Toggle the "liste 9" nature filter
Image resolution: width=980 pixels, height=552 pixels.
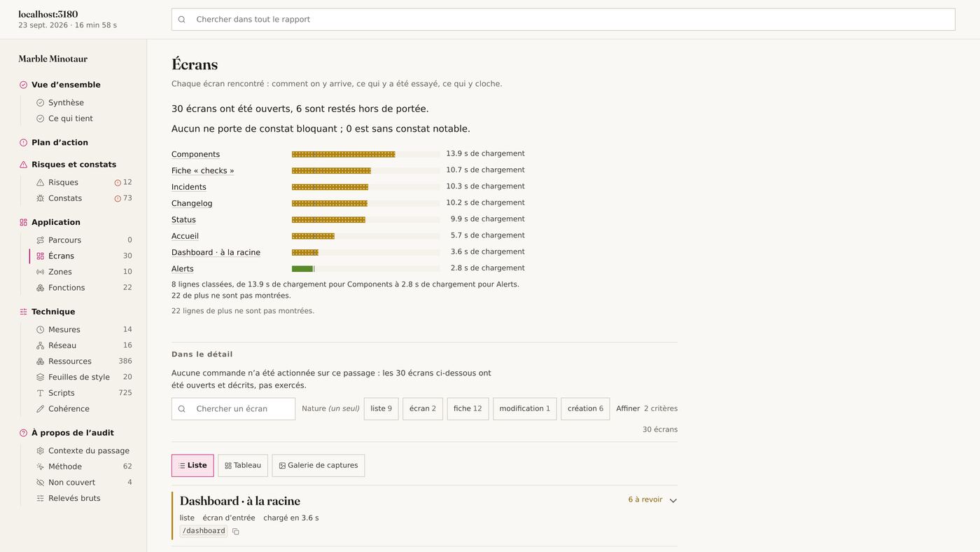(381, 409)
